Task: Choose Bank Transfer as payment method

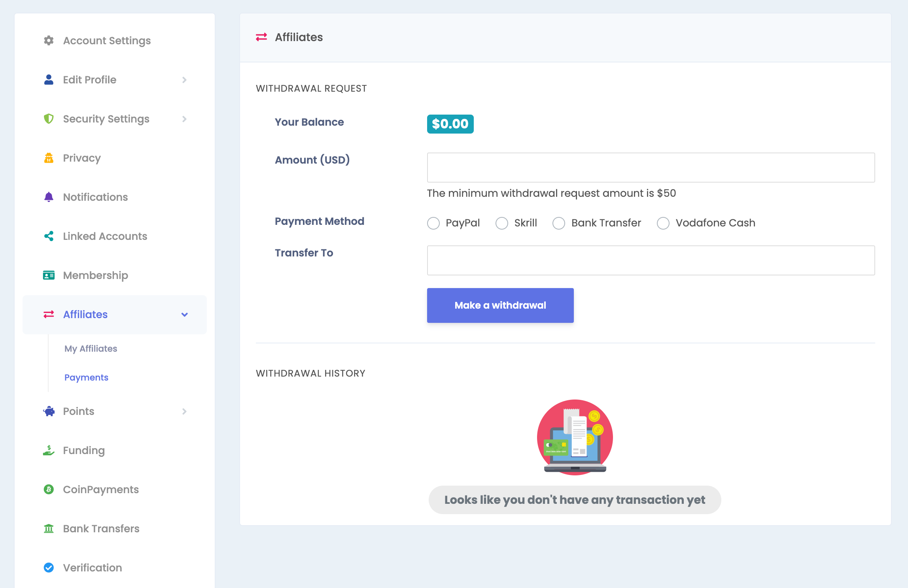Action: click(559, 223)
